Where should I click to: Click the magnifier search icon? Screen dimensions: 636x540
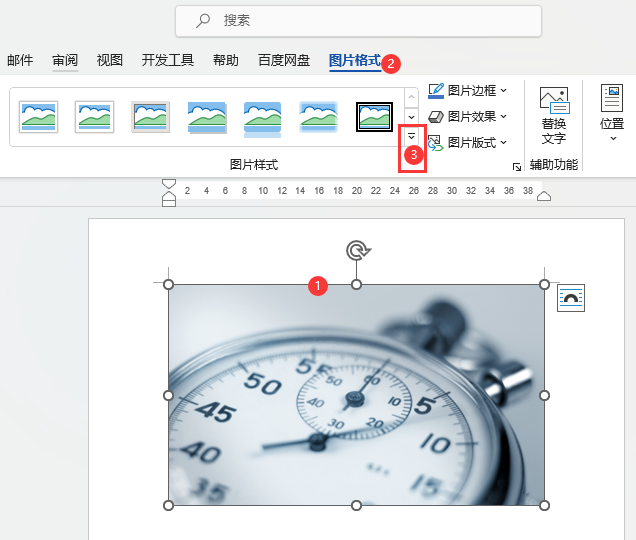[x=203, y=20]
